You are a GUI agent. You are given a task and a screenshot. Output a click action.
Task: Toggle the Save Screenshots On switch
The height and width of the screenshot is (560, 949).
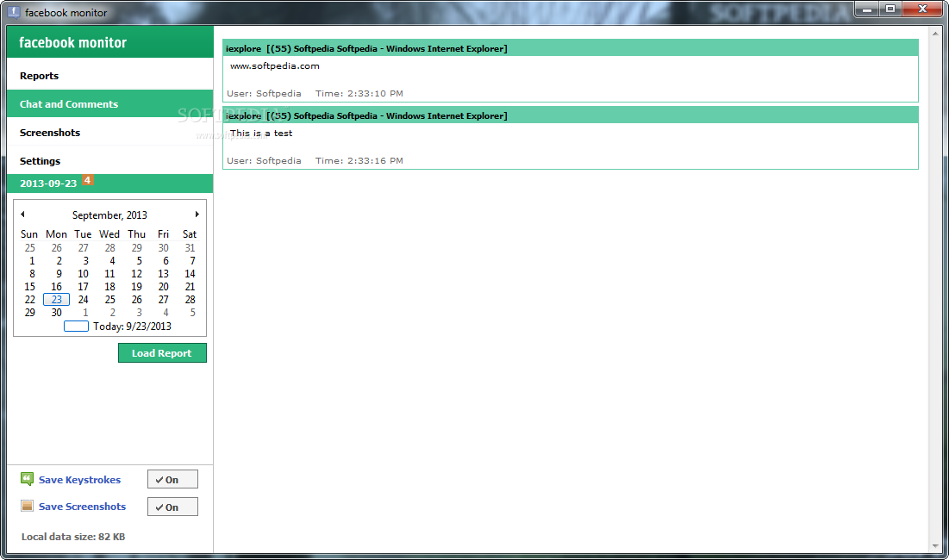point(172,507)
